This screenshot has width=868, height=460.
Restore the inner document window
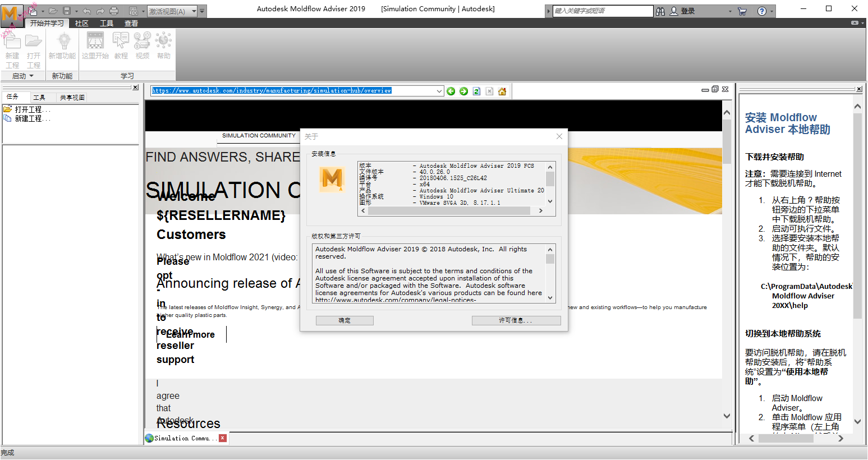tap(715, 89)
